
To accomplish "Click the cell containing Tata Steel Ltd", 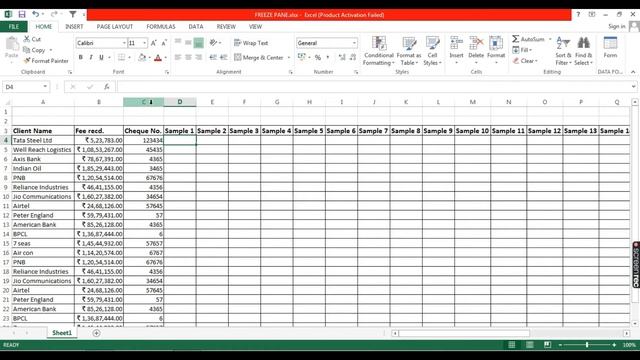I will [43, 140].
